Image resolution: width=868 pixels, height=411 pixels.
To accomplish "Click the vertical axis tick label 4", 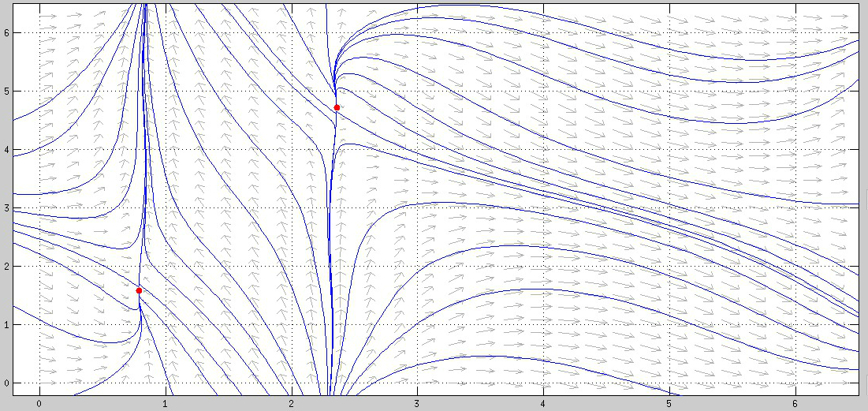I will pyautogui.click(x=6, y=150).
